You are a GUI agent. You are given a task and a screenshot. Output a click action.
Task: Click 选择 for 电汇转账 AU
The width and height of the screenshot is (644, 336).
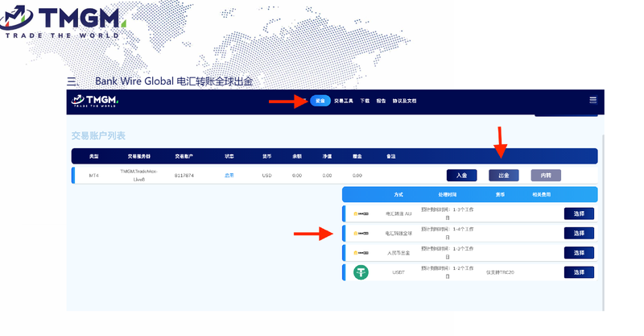pos(579,214)
